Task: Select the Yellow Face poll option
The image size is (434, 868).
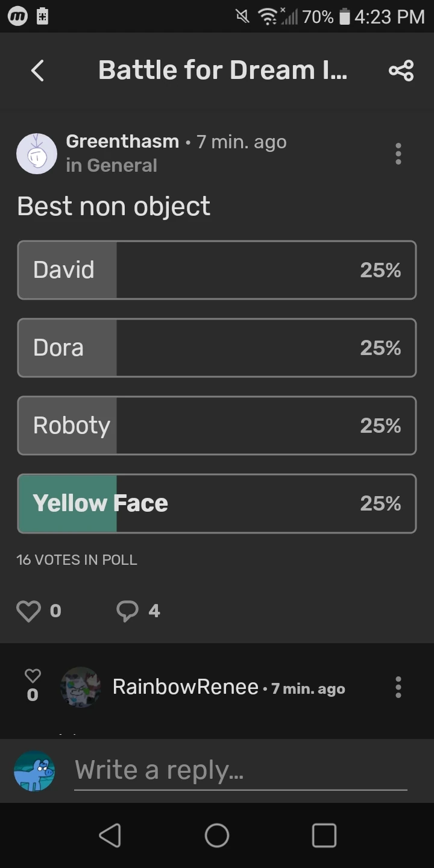Action: tap(217, 503)
